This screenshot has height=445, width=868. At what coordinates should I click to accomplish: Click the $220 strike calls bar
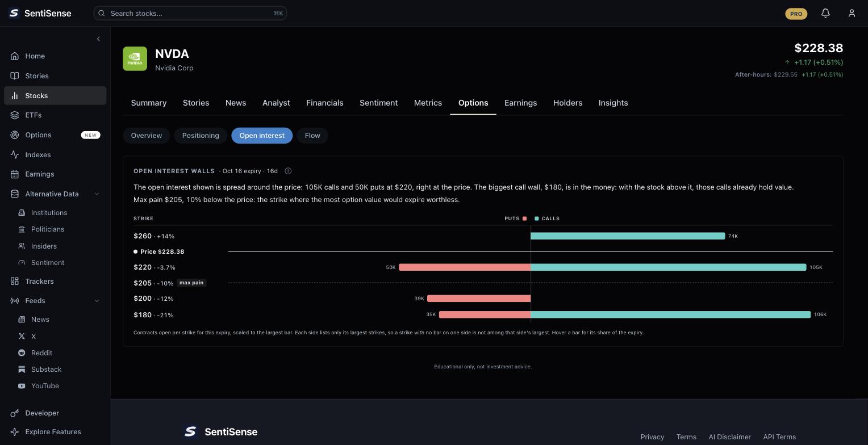669,267
